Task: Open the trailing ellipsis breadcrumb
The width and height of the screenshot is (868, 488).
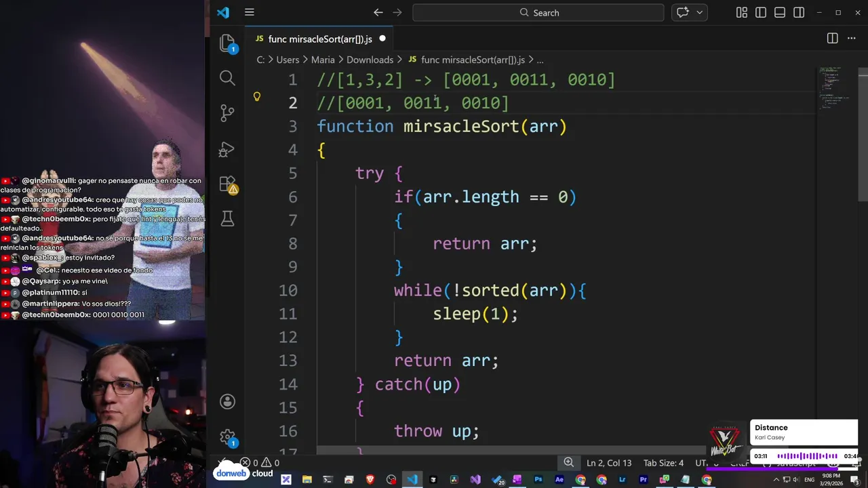Action: (x=540, y=60)
